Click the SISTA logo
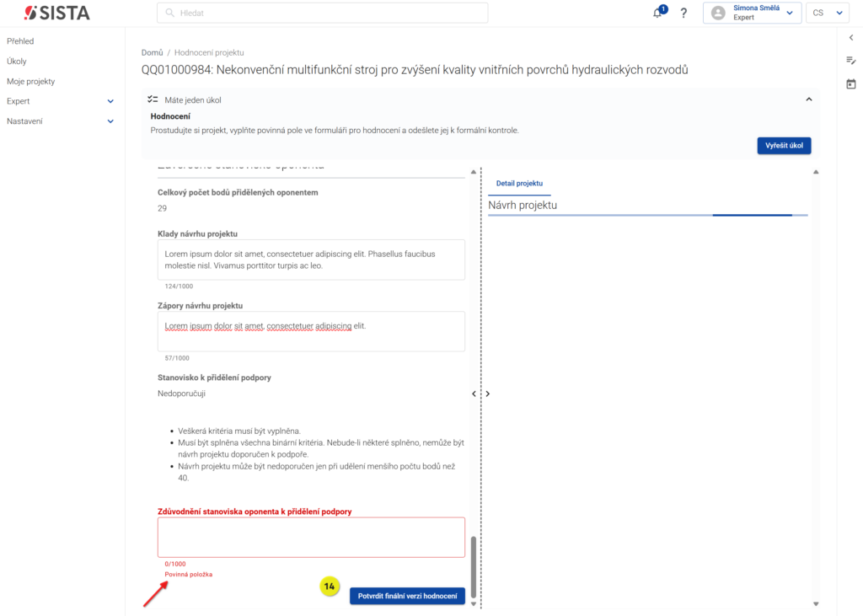Viewport: 863px width, 616px height. click(x=56, y=13)
